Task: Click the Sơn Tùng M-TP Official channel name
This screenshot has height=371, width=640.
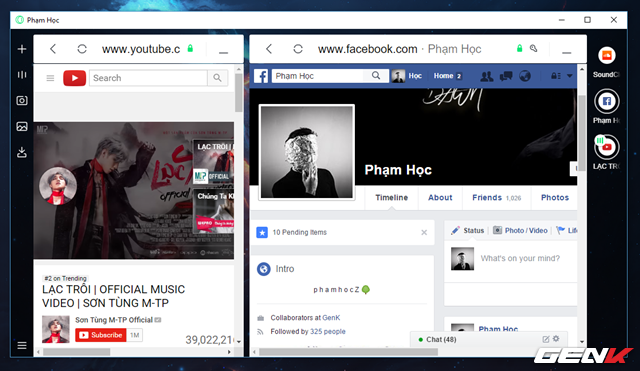Action: (x=114, y=320)
